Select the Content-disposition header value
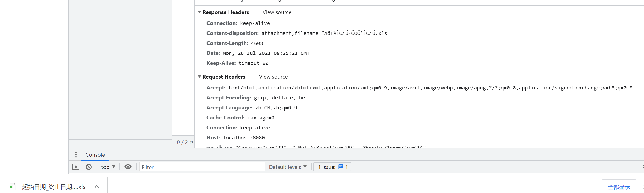The width and height of the screenshot is (644, 193). 324,33
